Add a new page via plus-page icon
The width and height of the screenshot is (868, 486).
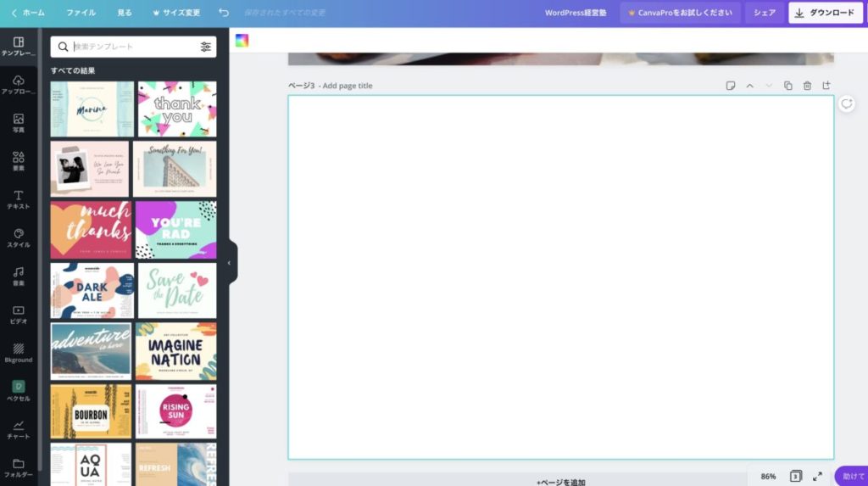point(826,86)
